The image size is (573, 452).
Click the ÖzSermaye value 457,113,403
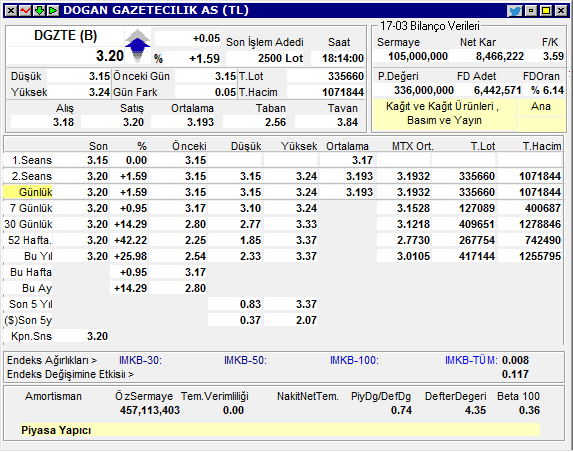(150, 410)
